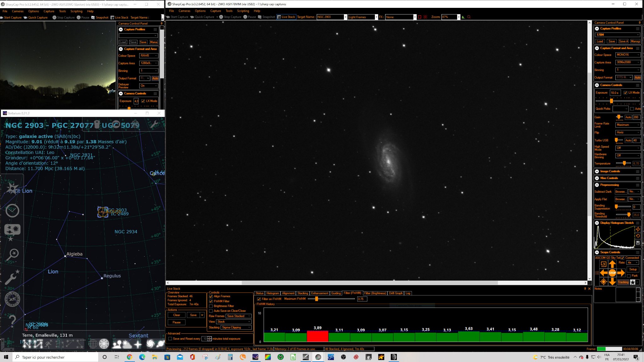Uncheck the FWHM Filter checkbox
644x362 pixels.
coord(211,301)
